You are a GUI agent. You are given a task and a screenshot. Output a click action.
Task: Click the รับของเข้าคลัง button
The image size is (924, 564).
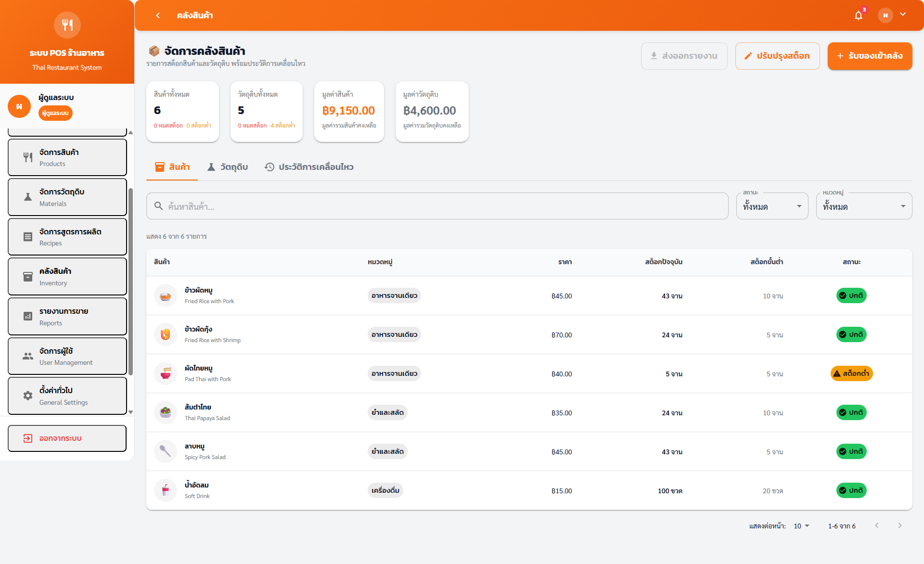[870, 56]
